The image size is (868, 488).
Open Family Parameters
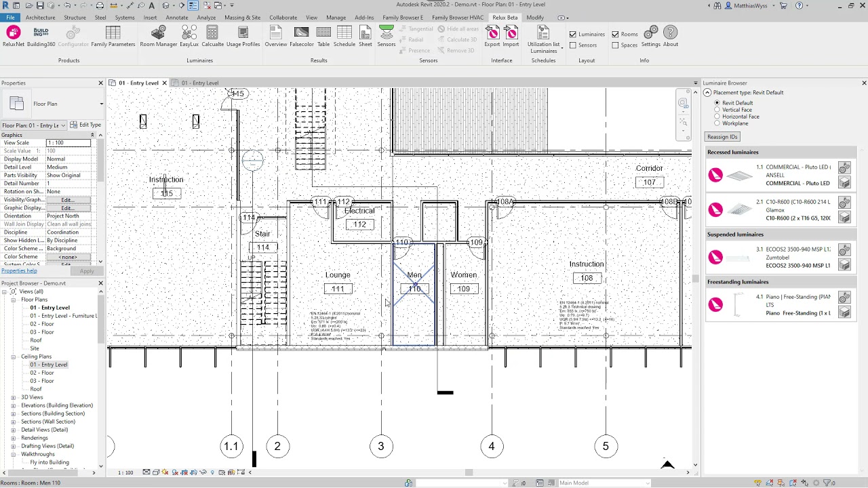113,37
